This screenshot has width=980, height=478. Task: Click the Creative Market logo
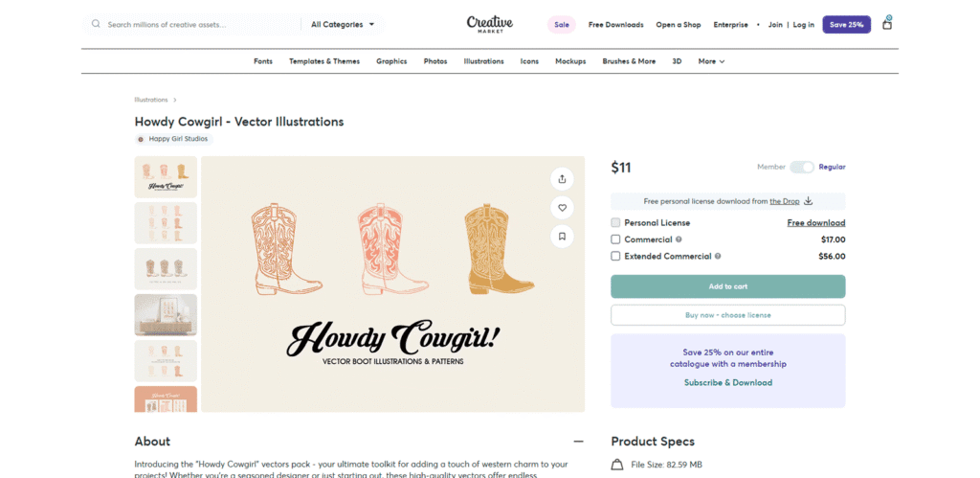(490, 24)
